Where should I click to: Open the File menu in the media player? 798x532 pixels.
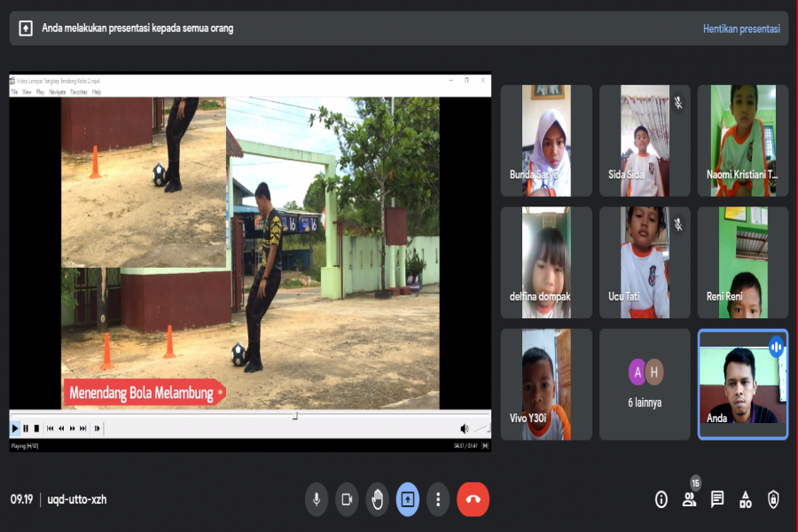click(x=14, y=92)
